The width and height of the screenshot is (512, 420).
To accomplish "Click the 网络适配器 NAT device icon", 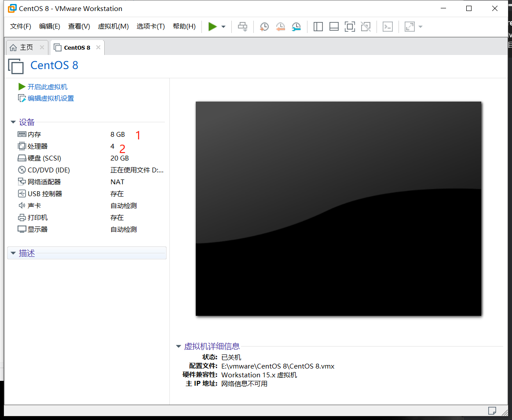I will pos(22,182).
